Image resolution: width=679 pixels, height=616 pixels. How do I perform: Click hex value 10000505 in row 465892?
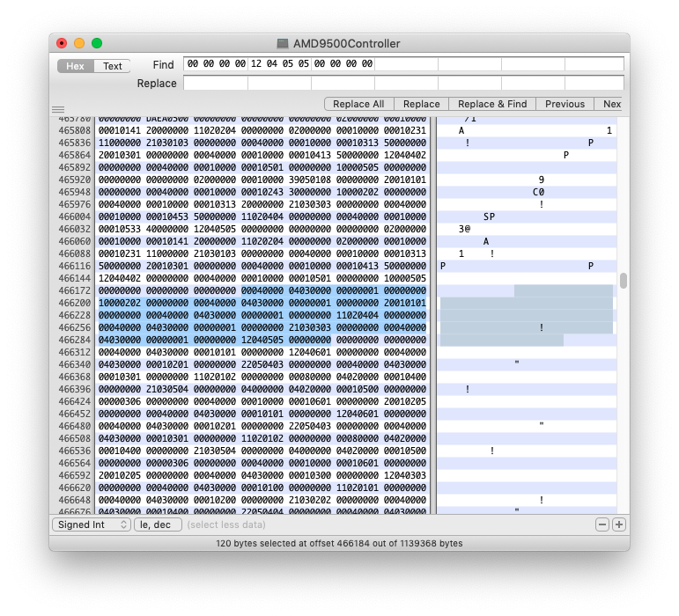[x=358, y=167]
